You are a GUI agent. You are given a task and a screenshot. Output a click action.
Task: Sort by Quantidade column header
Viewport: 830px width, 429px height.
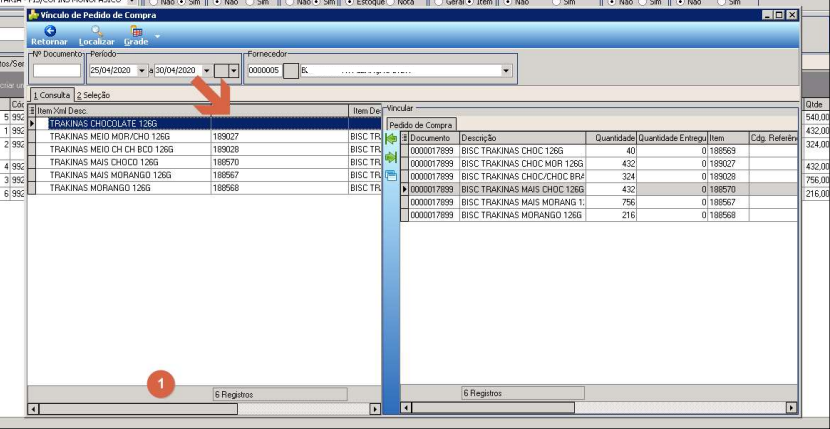coord(611,138)
